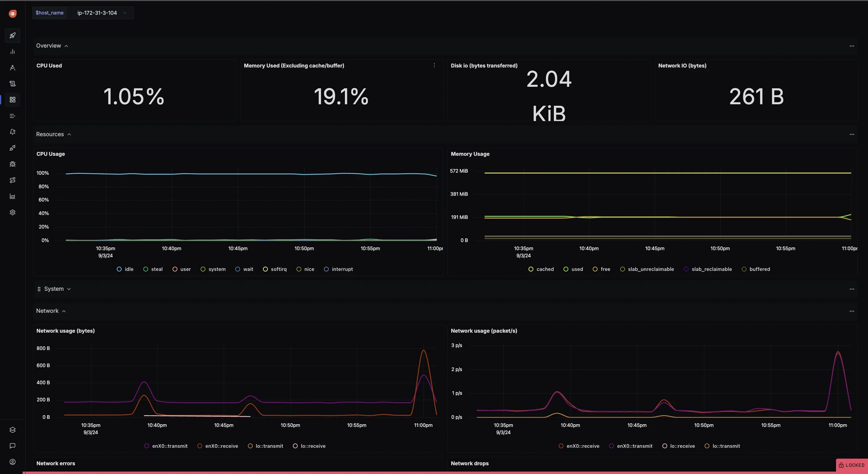Image resolution: width=868 pixels, height=474 pixels.
Task: Open the Exceptions bug icon
Action: [x=12, y=164]
